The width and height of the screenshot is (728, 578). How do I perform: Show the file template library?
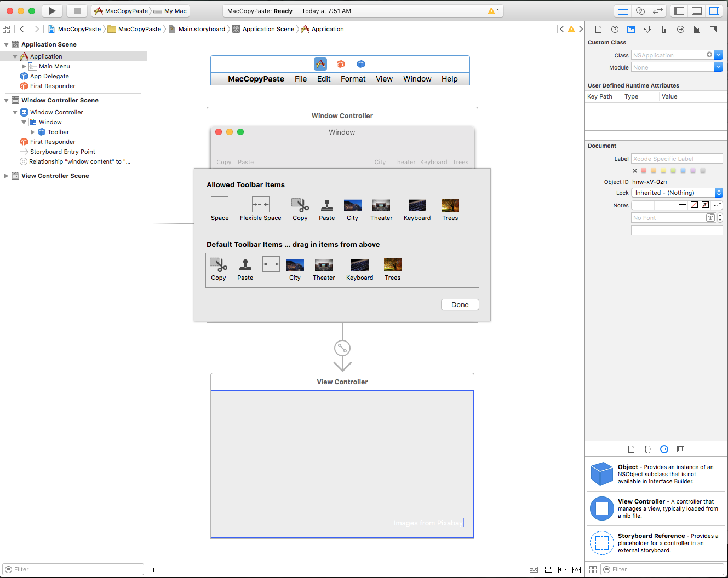tap(631, 449)
